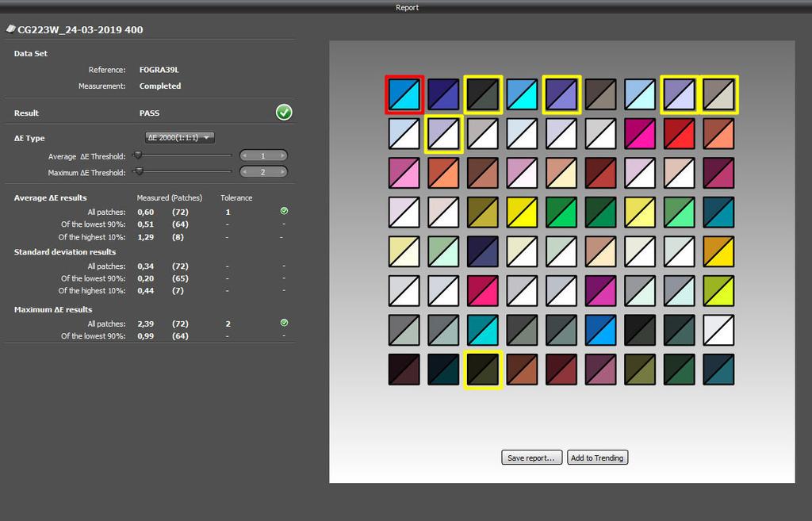Image resolution: width=812 pixels, height=521 pixels.
Task: Click the large green PASS checkmark icon
Action: [284, 112]
